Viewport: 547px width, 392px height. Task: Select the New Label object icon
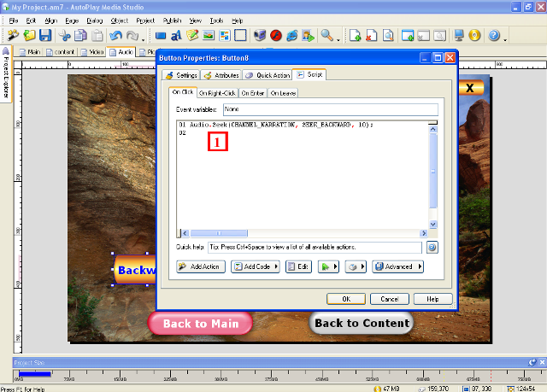pos(176,36)
